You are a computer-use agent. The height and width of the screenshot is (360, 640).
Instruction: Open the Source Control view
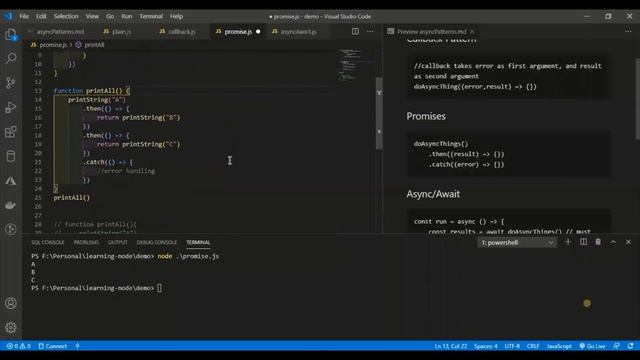click(11, 82)
